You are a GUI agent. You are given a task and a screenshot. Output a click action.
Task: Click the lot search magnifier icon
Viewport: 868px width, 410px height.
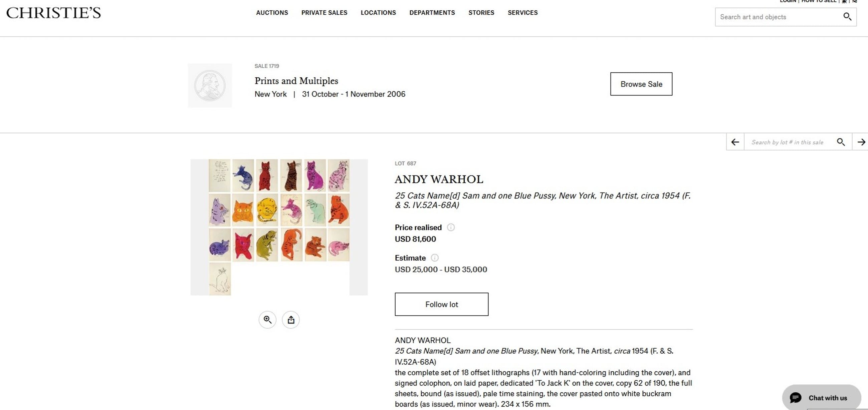click(841, 142)
